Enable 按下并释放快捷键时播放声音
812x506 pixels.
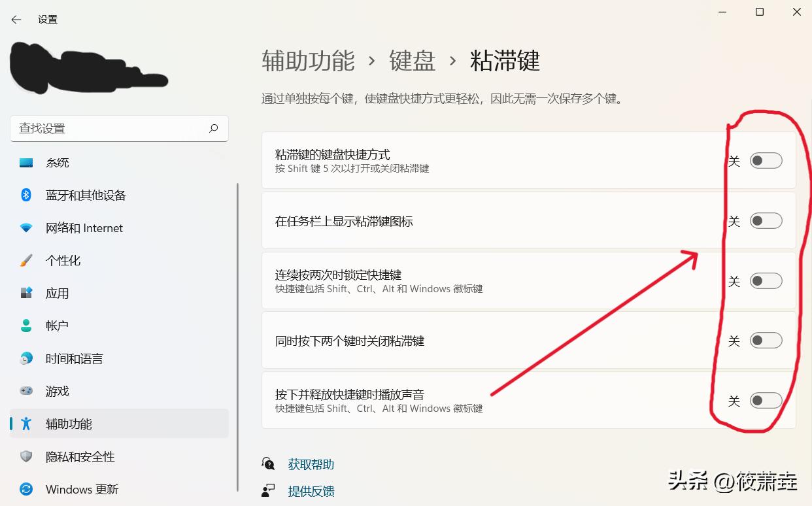click(766, 400)
